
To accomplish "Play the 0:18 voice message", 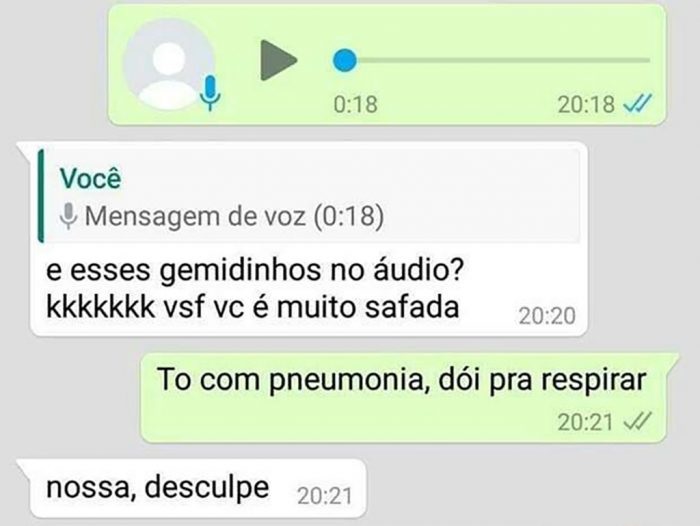I will click(278, 60).
